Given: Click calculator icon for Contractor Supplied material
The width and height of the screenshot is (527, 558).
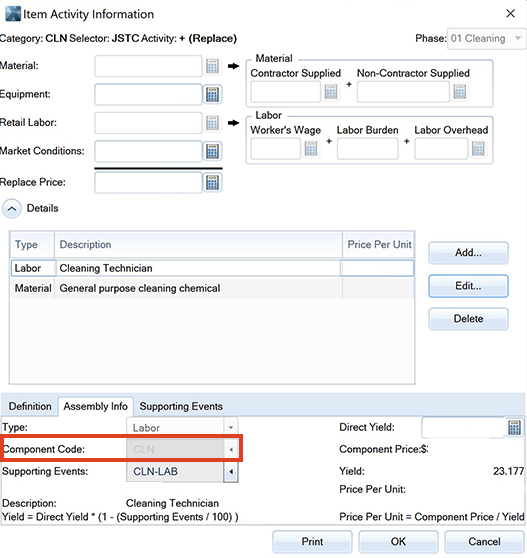Looking at the screenshot, I should [x=331, y=92].
